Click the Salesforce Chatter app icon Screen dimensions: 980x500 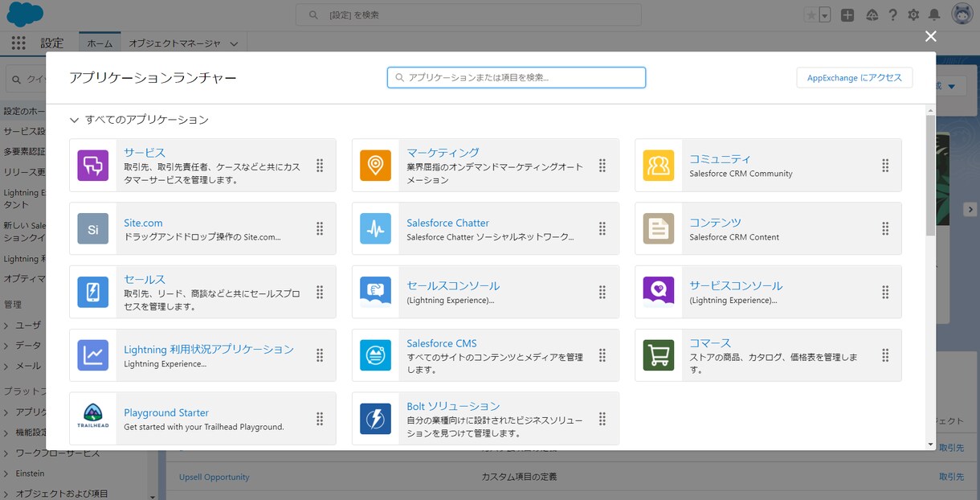[x=375, y=229]
